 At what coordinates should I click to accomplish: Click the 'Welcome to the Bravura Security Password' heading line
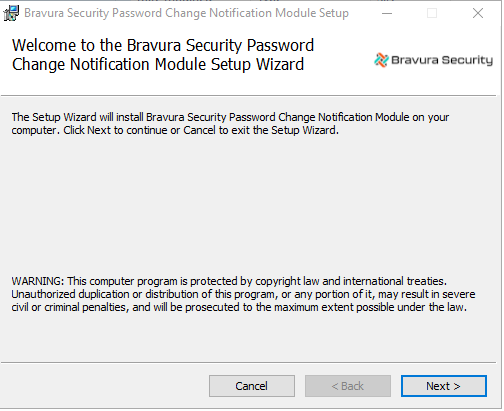click(x=163, y=45)
